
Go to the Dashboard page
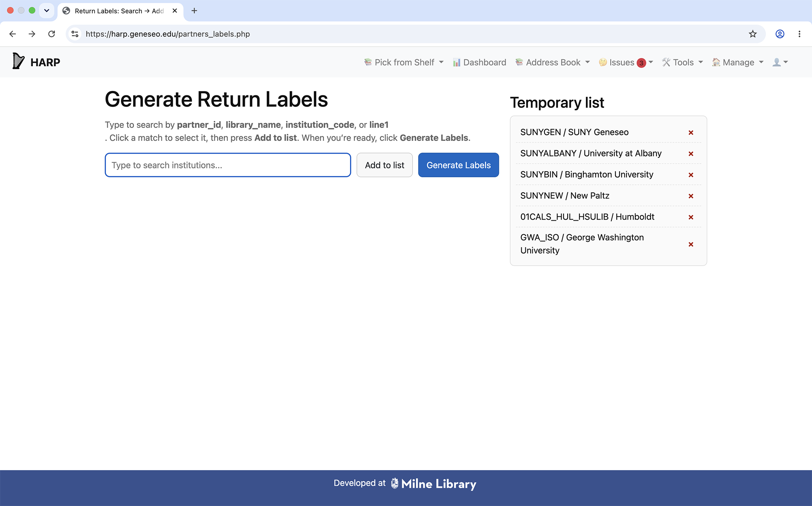tap(479, 62)
